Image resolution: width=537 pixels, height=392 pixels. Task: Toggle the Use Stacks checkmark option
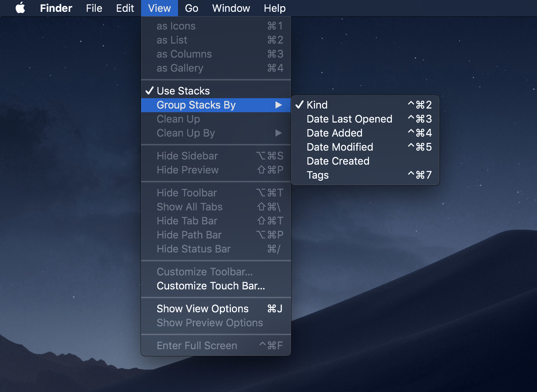pos(183,91)
